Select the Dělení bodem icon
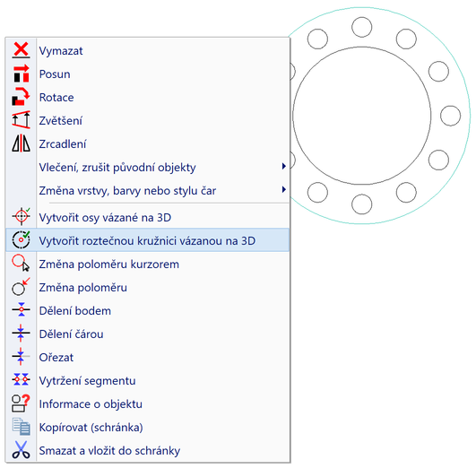Screen dimensions: 476x468 (x=21, y=309)
